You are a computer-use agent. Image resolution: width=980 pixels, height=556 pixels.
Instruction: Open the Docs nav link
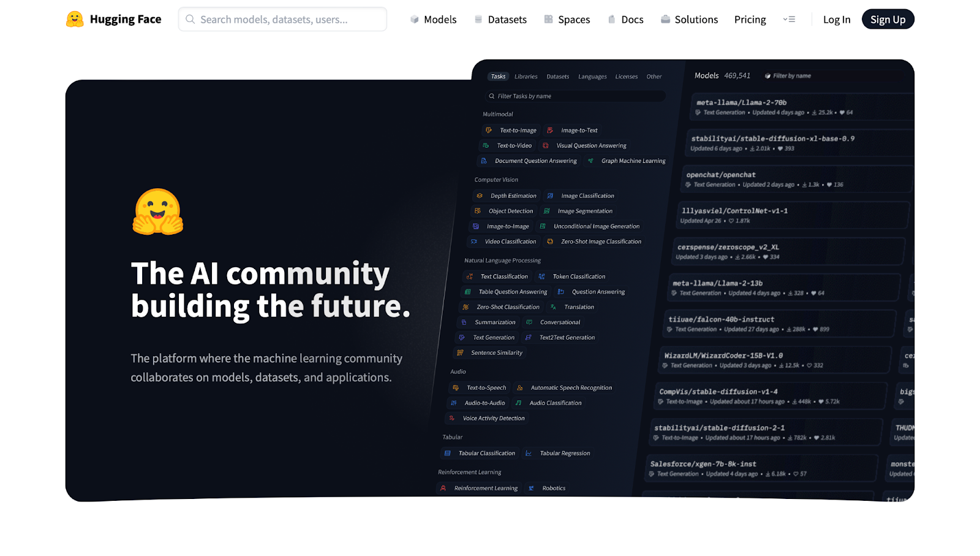[625, 20]
